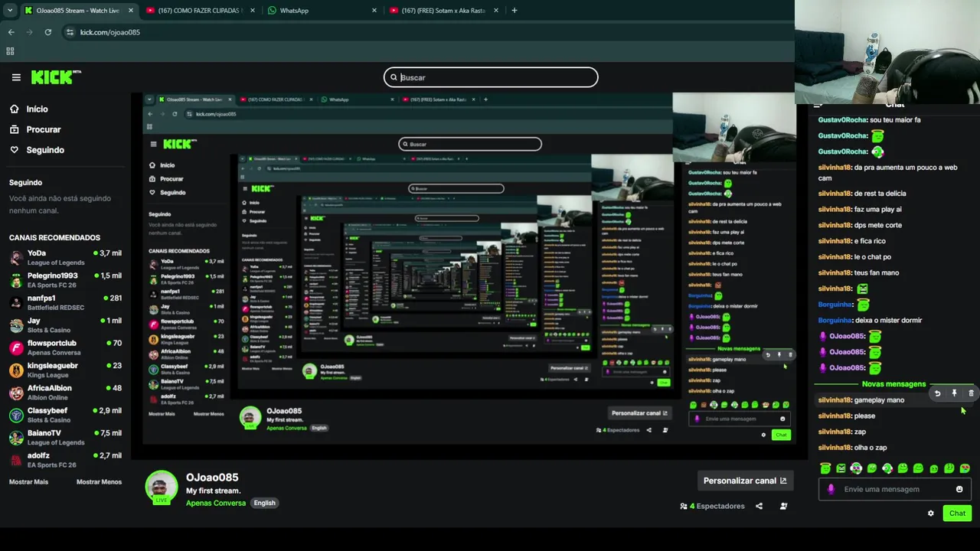Open the viewers icon beside 4 Espectadores
The image size is (980, 551).
(x=684, y=506)
